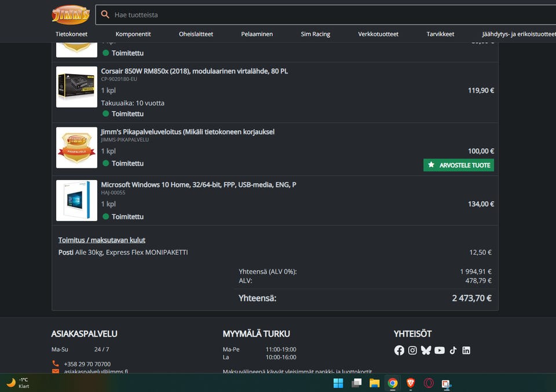
Task: Click green Toimitettu status dot for Pikapalveluveloitus
Action: click(105, 163)
